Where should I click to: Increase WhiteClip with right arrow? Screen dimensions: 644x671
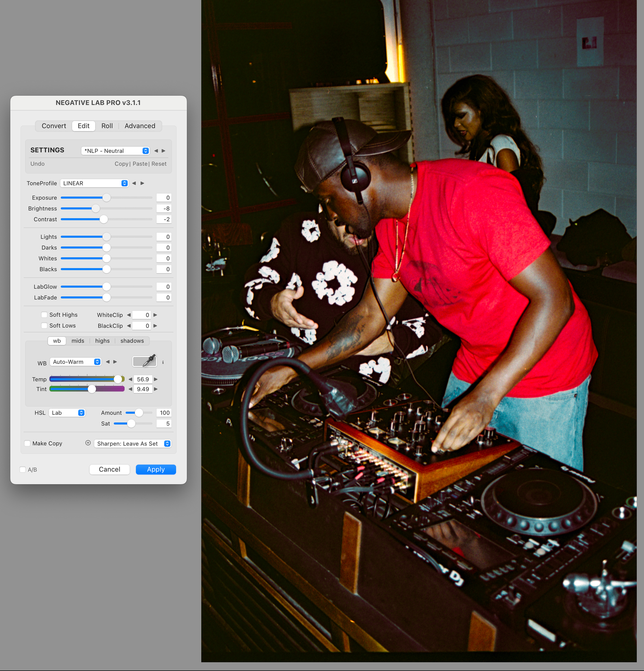click(x=155, y=315)
